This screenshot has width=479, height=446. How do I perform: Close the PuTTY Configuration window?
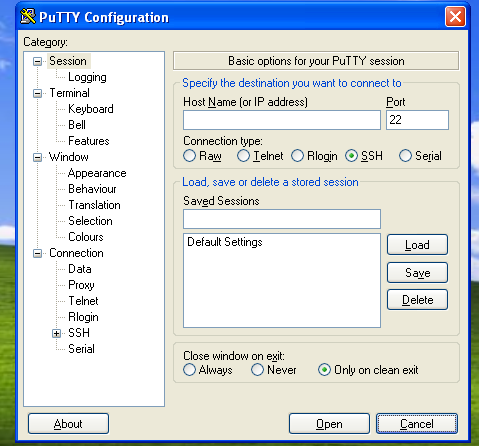(x=455, y=16)
